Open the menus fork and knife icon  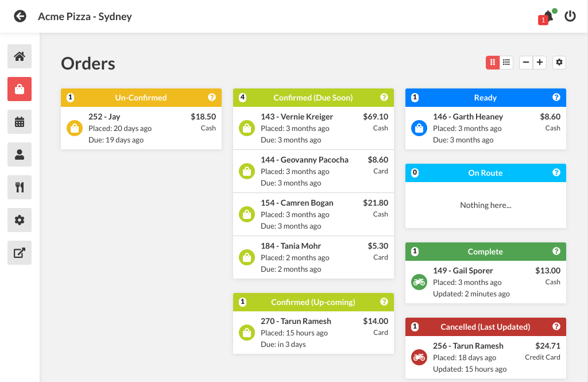click(x=20, y=187)
